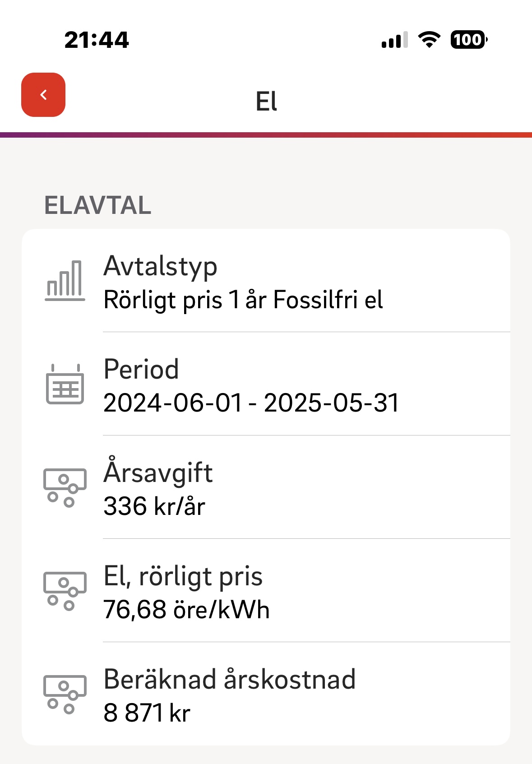
Task: Tap the red back arrow button
Action: point(43,95)
